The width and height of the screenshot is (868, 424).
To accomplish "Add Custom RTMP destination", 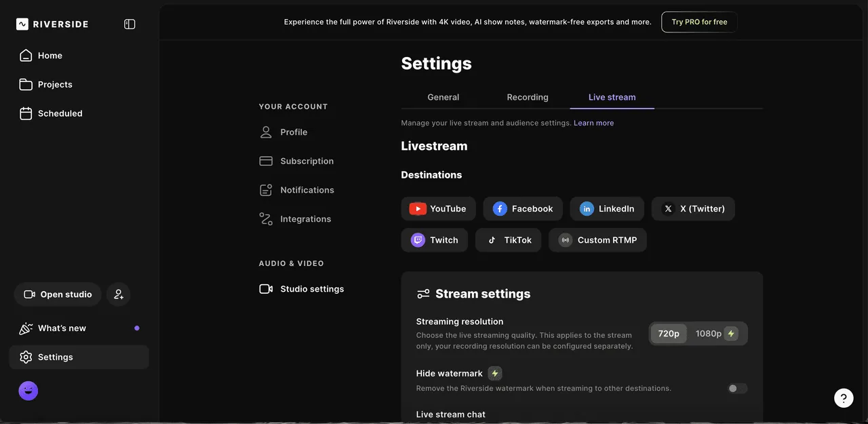I will [x=597, y=240].
